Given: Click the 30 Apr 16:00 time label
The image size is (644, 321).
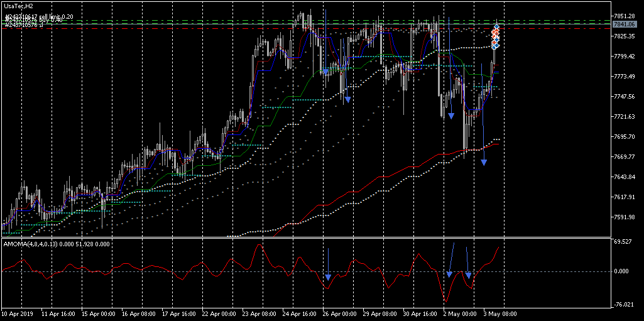Looking at the screenshot, I should coord(419,314).
